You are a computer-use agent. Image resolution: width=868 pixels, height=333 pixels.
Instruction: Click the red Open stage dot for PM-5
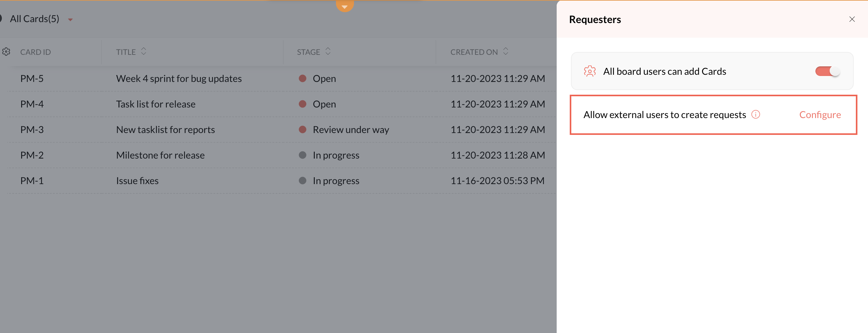[303, 78]
